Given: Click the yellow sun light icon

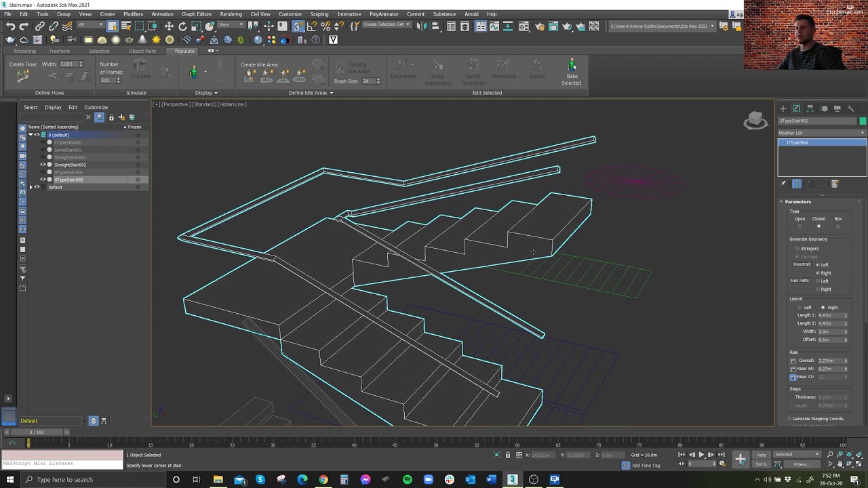Looking at the screenshot, I should pos(157,40).
